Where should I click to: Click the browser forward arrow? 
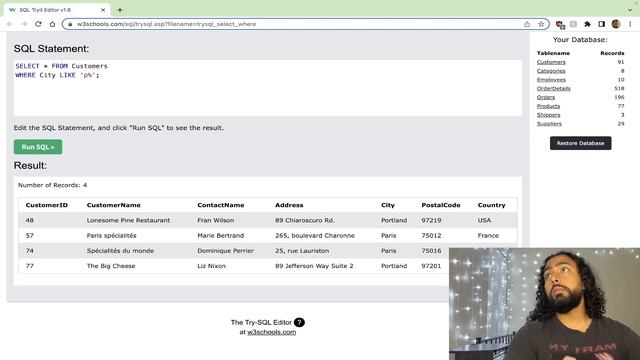[x=24, y=24]
